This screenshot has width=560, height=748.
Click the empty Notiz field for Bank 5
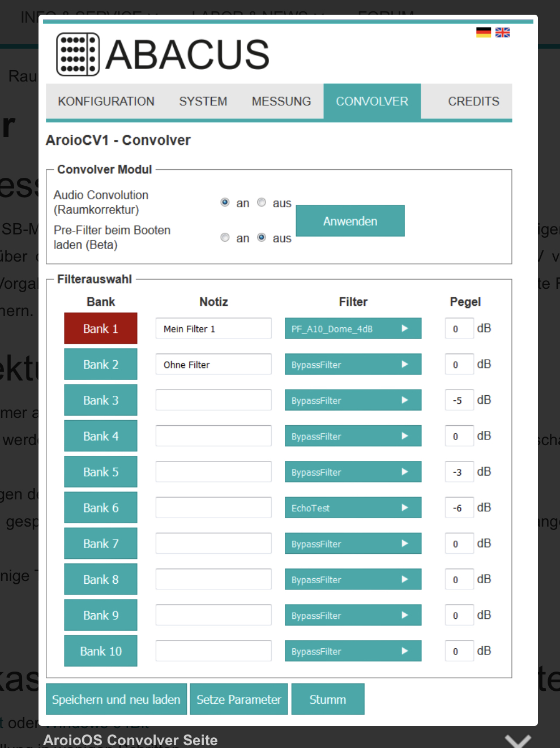pyautogui.click(x=213, y=472)
